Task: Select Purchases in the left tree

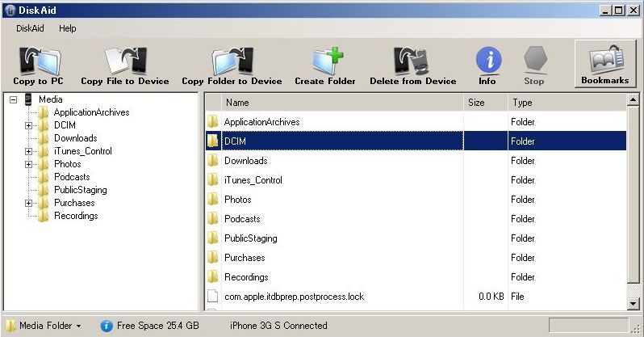Action: 74,203
